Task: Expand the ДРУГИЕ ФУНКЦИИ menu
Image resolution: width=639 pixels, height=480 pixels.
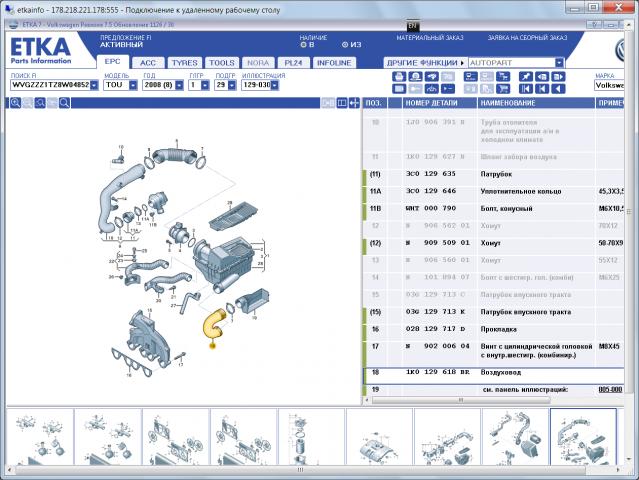Action: (425, 63)
